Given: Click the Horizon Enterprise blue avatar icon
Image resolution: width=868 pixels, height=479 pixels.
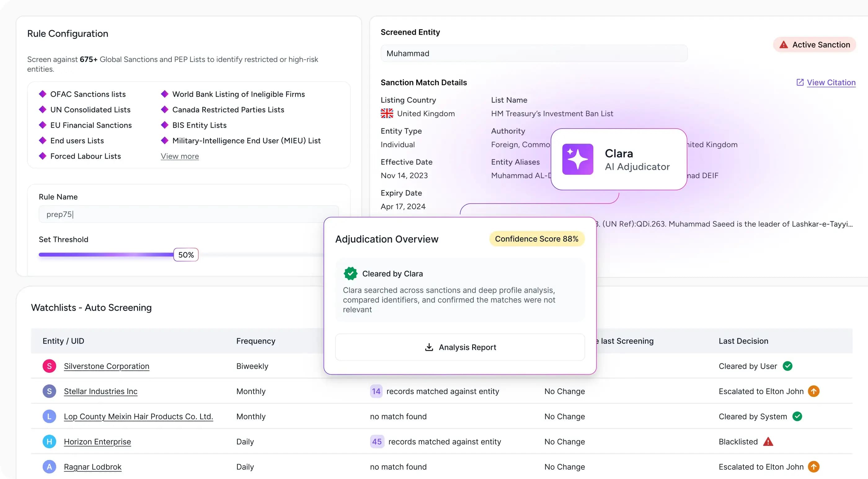Looking at the screenshot, I should pyautogui.click(x=49, y=442).
